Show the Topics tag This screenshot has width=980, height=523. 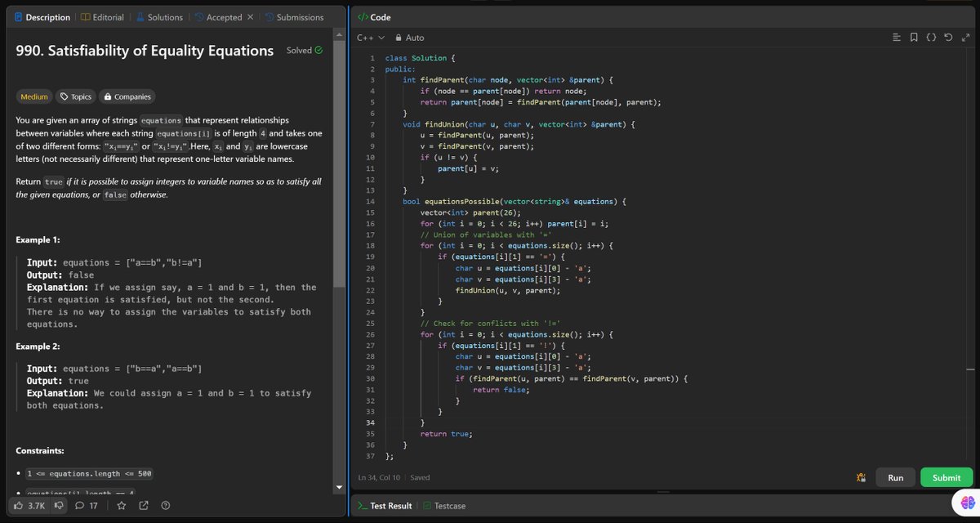75,96
